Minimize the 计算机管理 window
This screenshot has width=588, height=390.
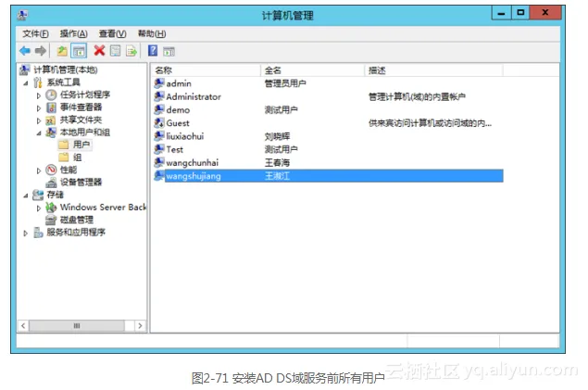pos(501,13)
